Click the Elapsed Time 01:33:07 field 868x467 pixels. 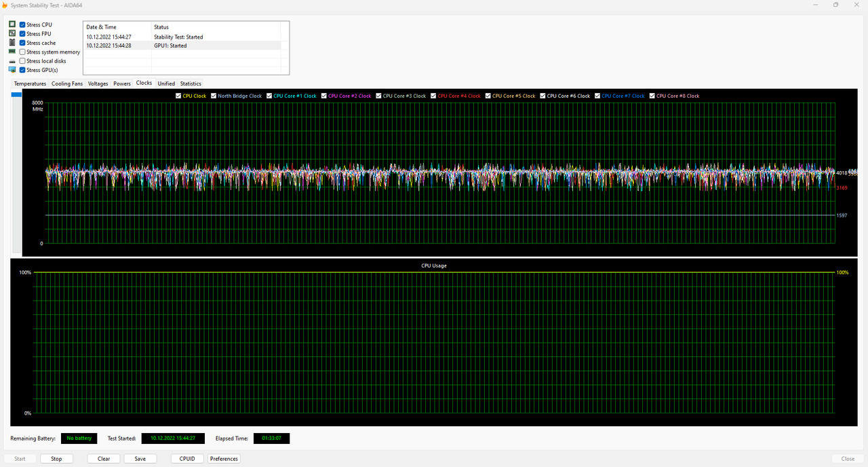tap(271, 438)
